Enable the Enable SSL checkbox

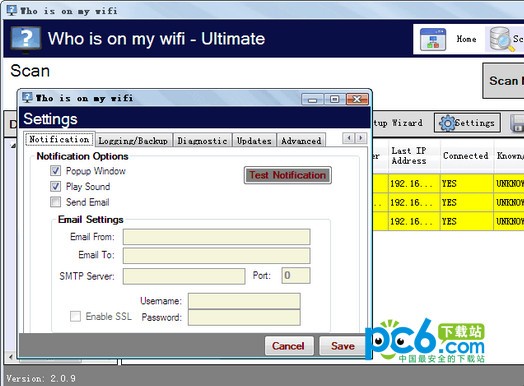[x=75, y=316]
